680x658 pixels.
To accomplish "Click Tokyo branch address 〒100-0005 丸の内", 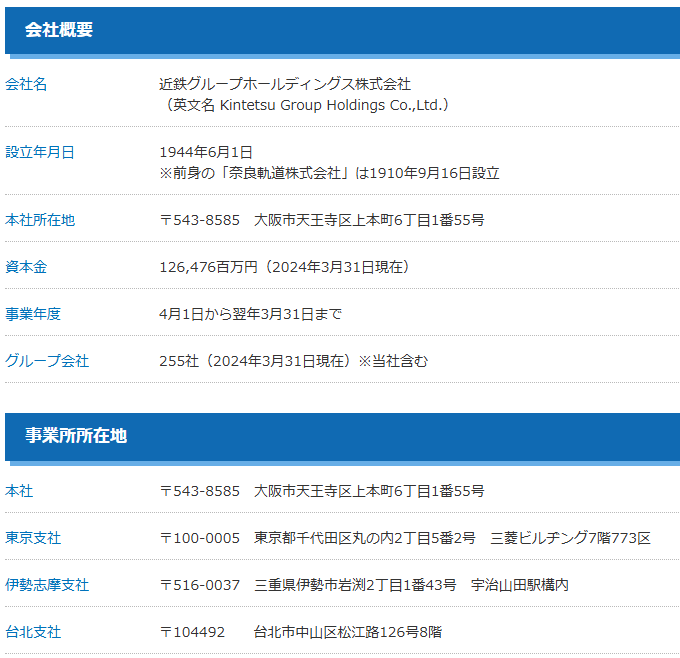I will (x=405, y=538).
